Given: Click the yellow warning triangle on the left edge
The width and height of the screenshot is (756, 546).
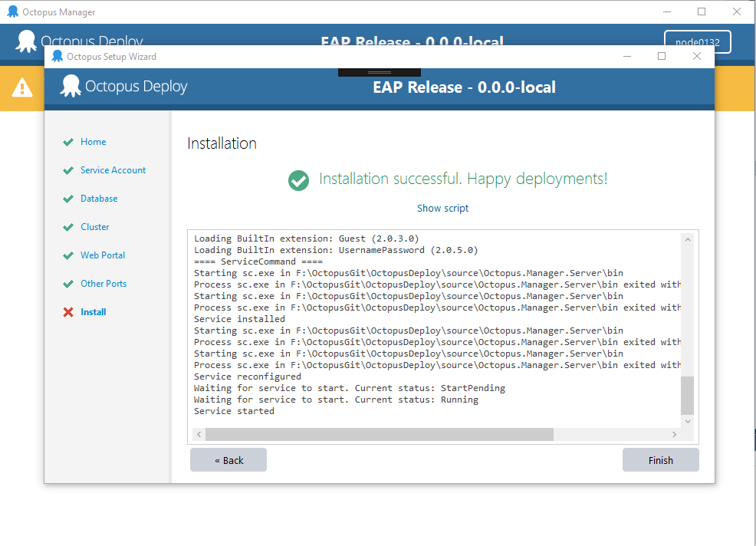Looking at the screenshot, I should [21, 89].
